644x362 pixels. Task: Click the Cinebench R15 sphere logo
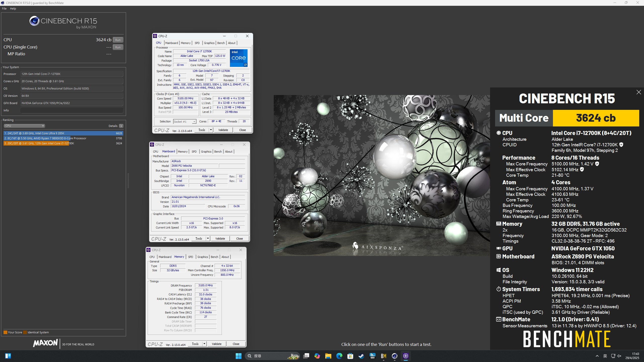(34, 21)
